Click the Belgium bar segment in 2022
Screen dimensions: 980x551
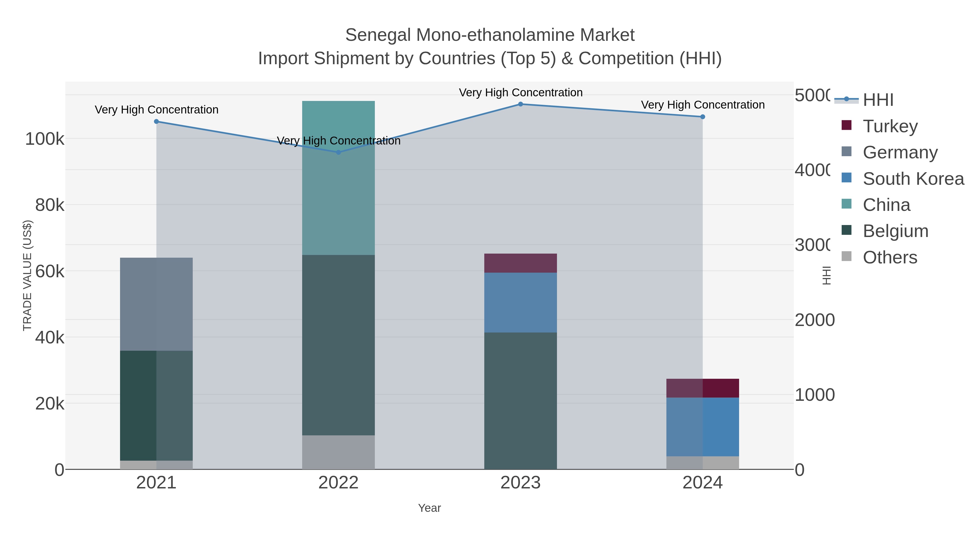[x=338, y=345]
